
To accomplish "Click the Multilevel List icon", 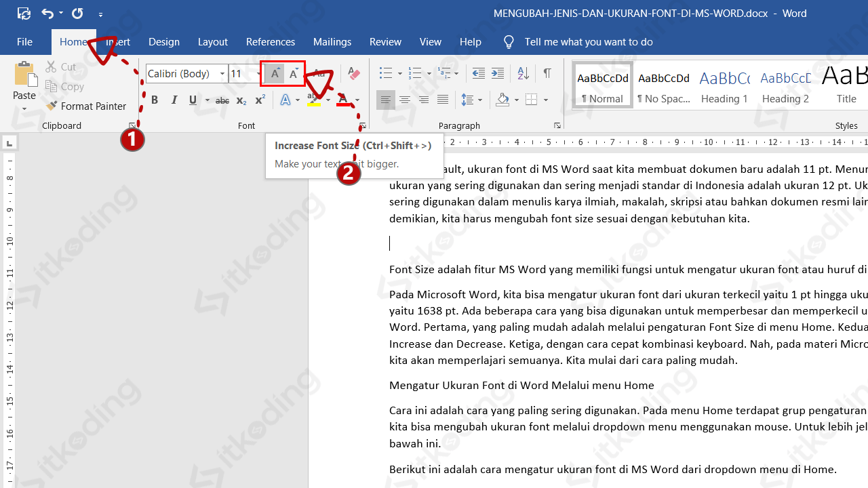I will [444, 73].
